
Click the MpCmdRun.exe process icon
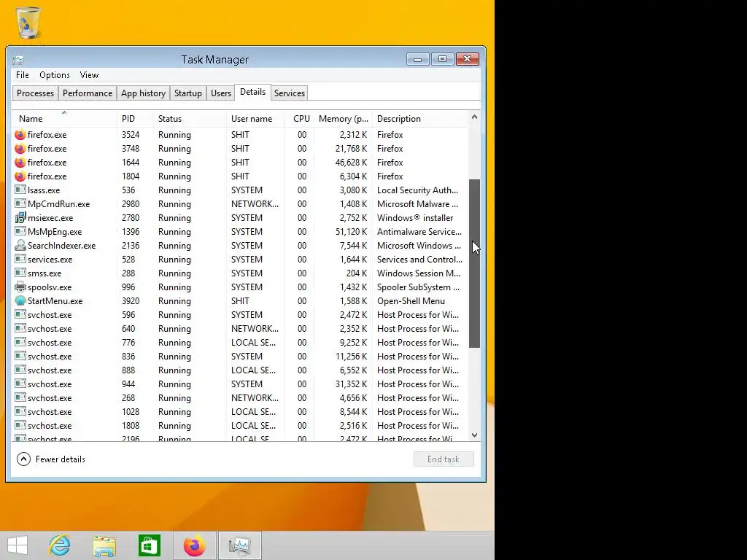(20, 203)
